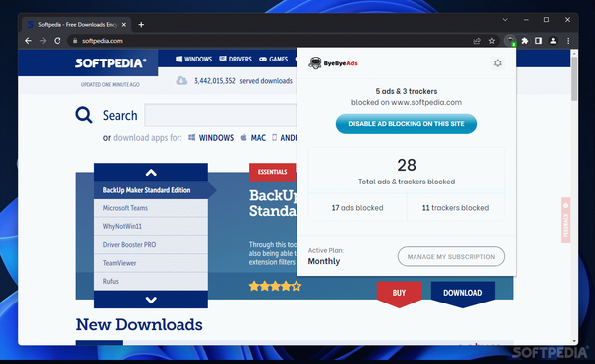
Task: Click the WINDOWS apps link under search
Action: click(211, 138)
